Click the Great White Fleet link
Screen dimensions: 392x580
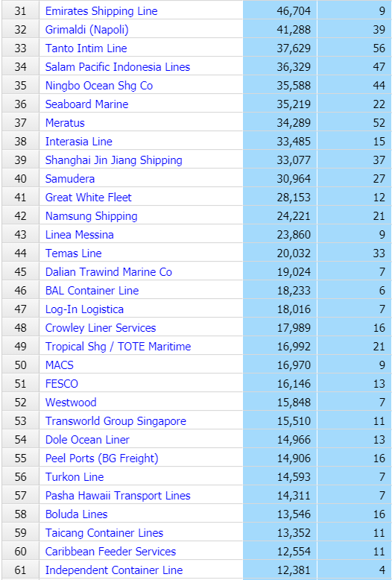[x=89, y=197]
